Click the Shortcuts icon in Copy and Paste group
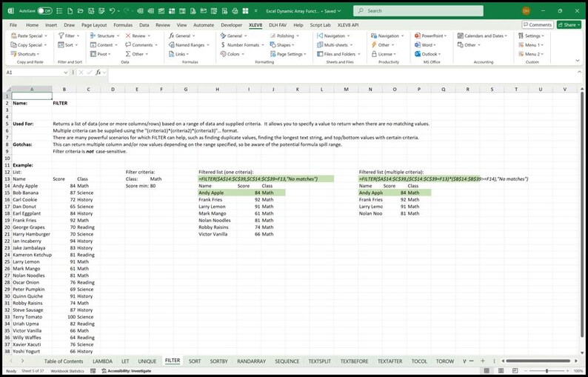The image size is (588, 377). click(x=13, y=54)
